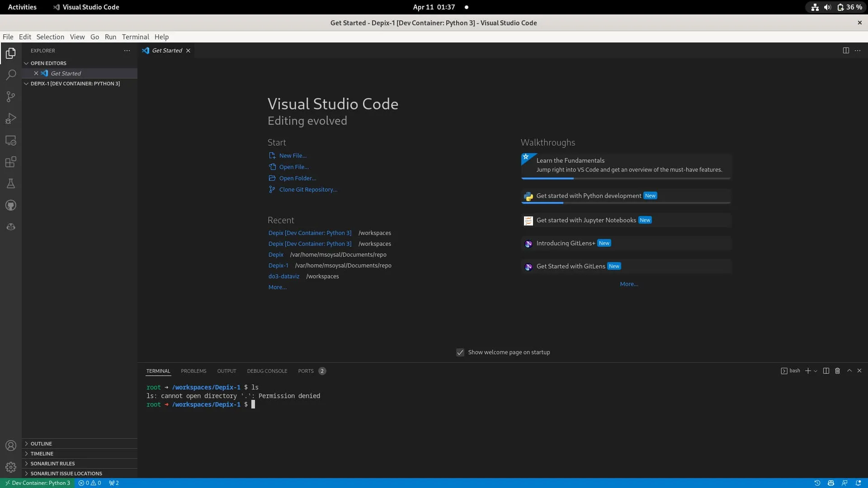Click the Dev Container Python 3 status indicator
868x488 pixels.
pyautogui.click(x=38, y=483)
